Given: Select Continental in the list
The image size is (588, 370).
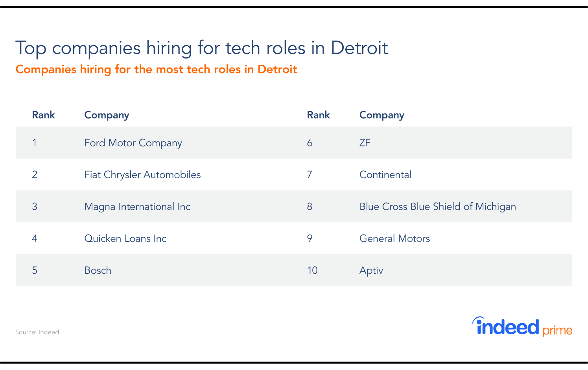Looking at the screenshot, I should pos(385,174).
